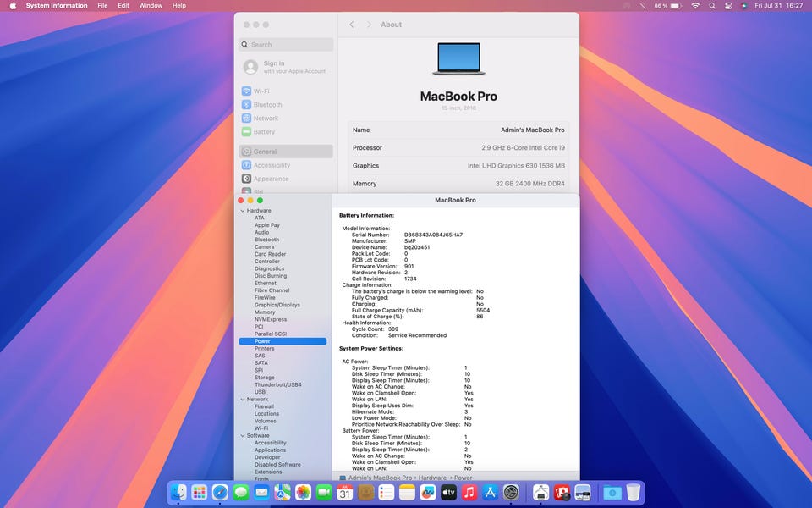Open System Settings from the Dock
This screenshot has height=508, width=812.
(x=511, y=492)
